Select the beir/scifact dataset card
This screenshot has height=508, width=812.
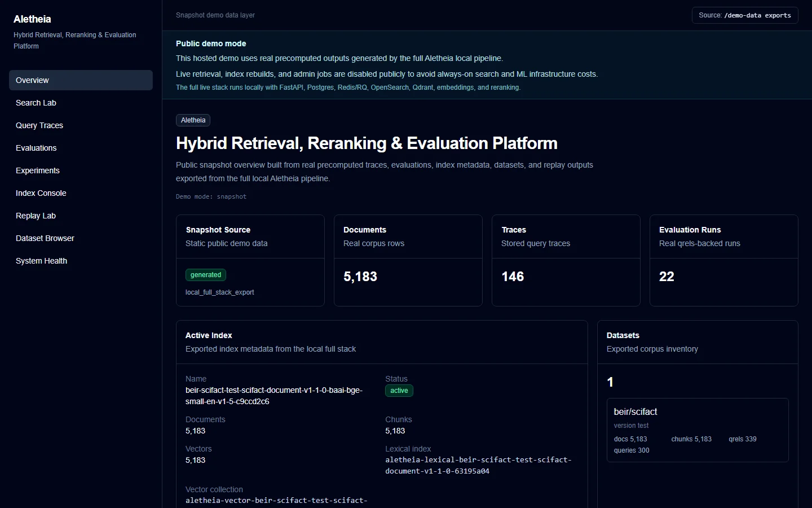click(698, 430)
